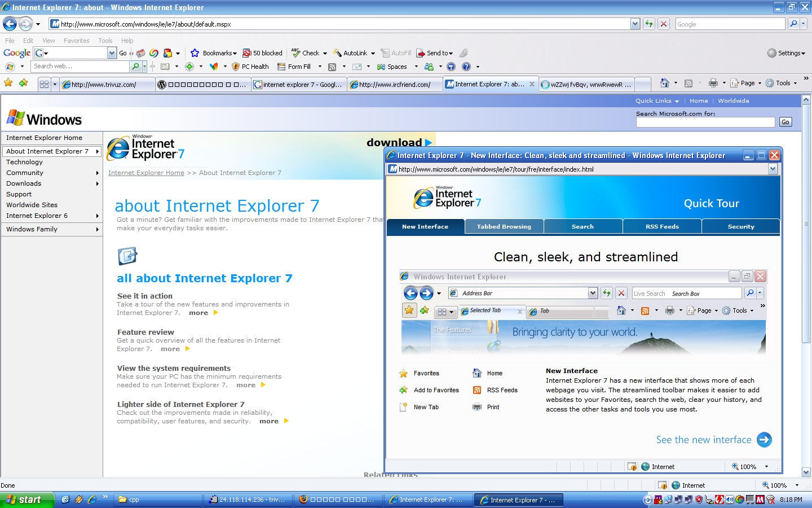The height and width of the screenshot is (508, 812).
Task: Switch to the http://www.trivuz.com/ tab
Action: (x=107, y=85)
